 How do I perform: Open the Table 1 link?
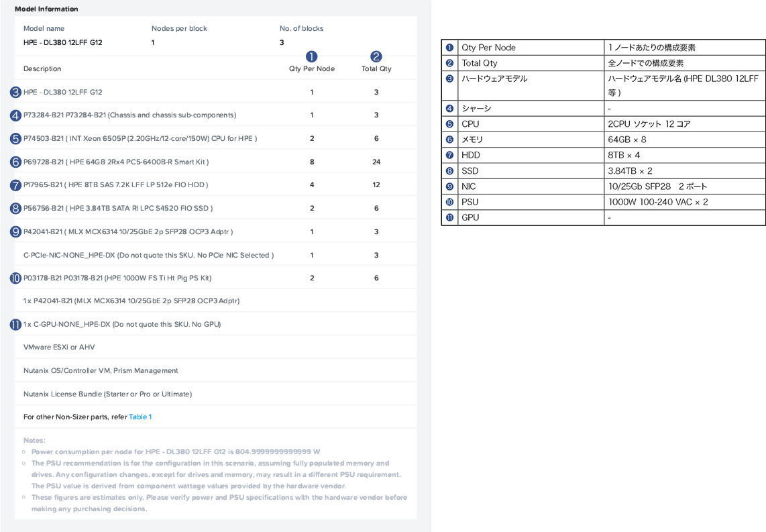tap(140, 417)
